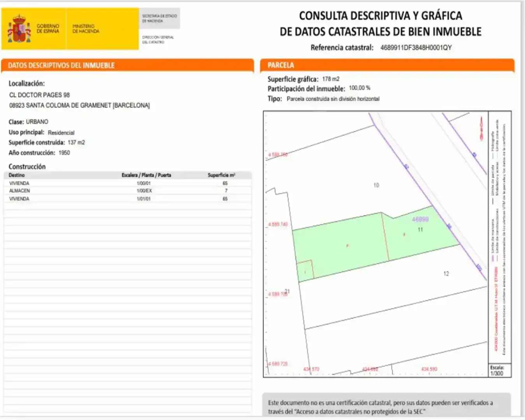
Task: Click the map coordinate '434.590'
Action: [429, 369]
